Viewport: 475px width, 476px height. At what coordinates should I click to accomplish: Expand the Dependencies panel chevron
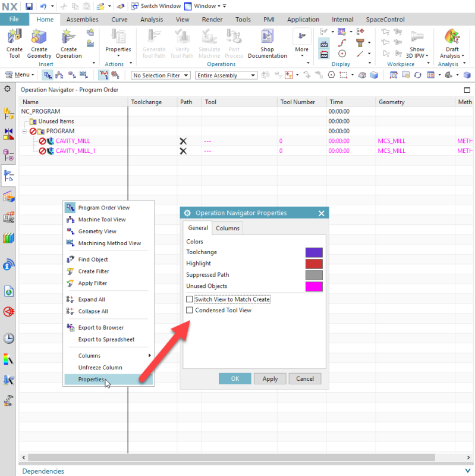[x=467, y=471]
